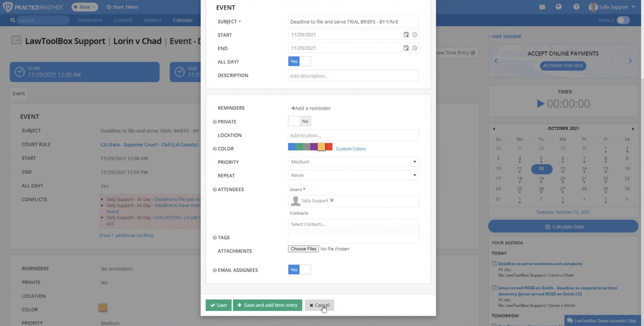Open END date calendar picker icon

click(406, 48)
